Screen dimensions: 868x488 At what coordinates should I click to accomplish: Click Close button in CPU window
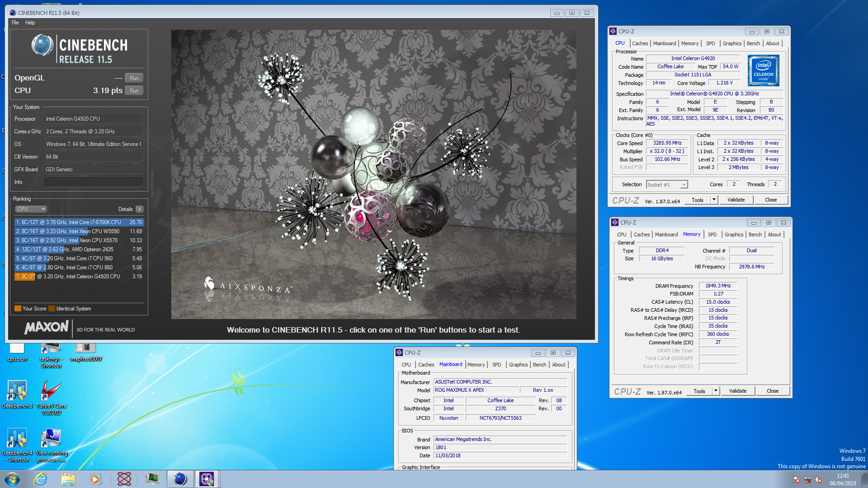tap(771, 200)
